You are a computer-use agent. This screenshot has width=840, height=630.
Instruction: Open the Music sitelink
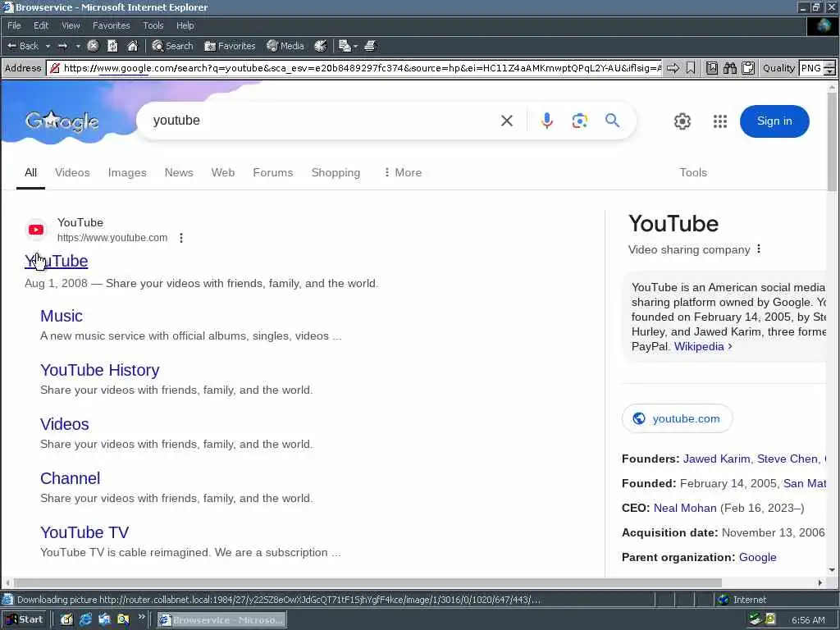pos(61,316)
